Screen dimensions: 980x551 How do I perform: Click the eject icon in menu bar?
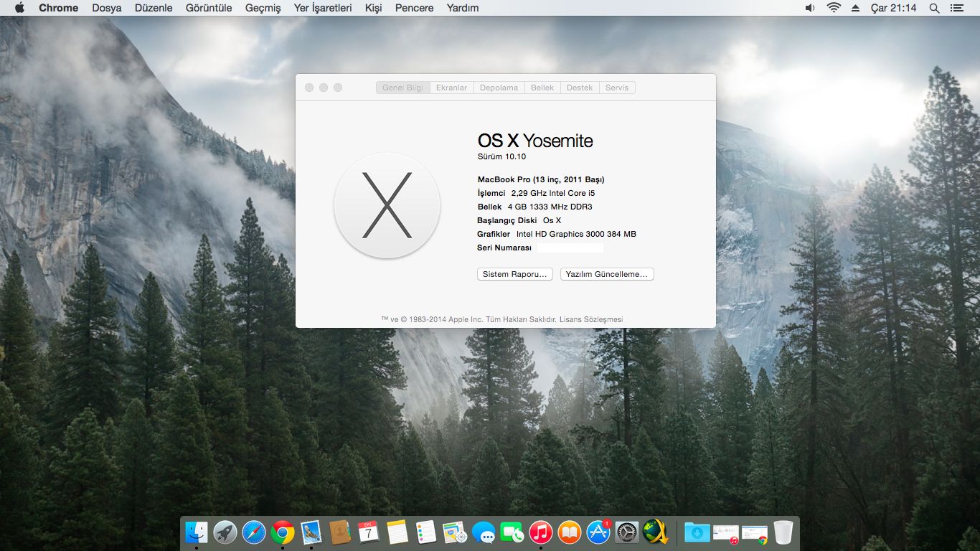coord(855,8)
